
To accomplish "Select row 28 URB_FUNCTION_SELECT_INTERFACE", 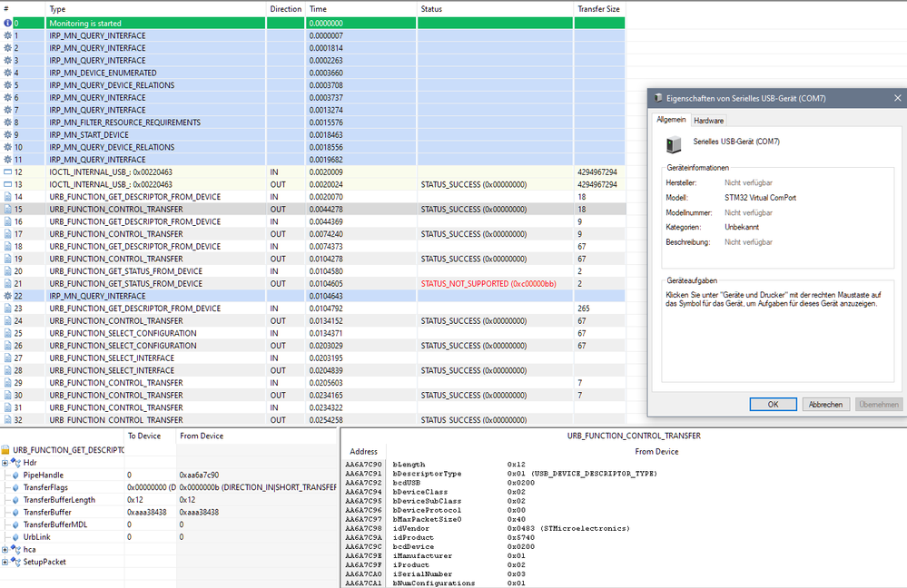I will point(312,370).
